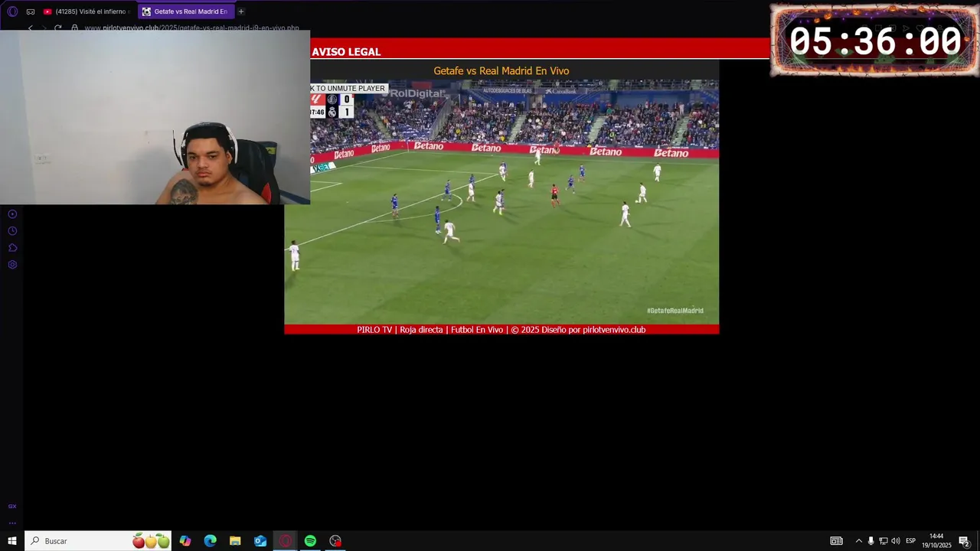The width and height of the screenshot is (980, 551).
Task: Open Microsoft Edge from the taskbar
Action: tap(211, 541)
